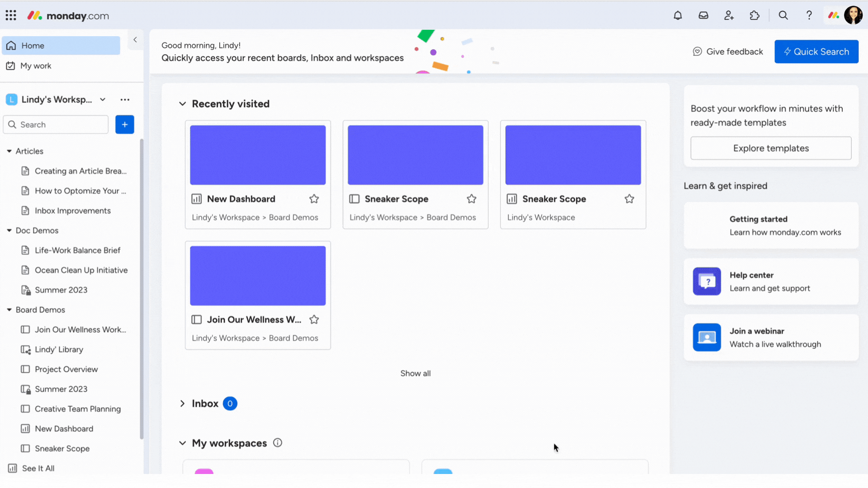This screenshot has height=488, width=868.
Task: Click Explore templates button
Action: coord(771,148)
